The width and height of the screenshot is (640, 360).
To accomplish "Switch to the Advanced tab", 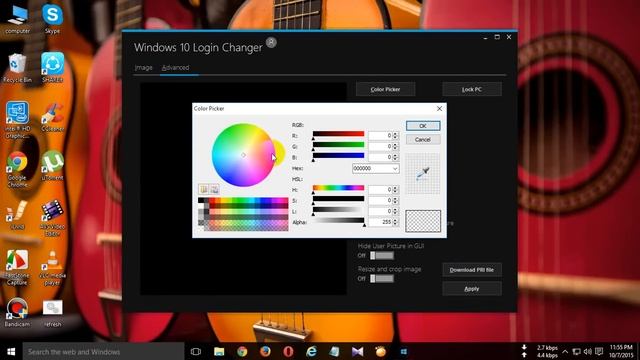I will (x=175, y=68).
